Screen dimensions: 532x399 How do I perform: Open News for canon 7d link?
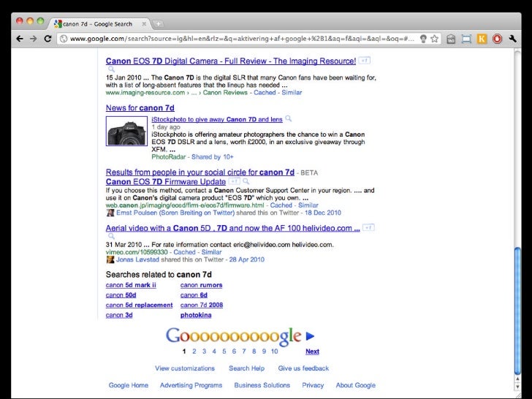point(140,108)
